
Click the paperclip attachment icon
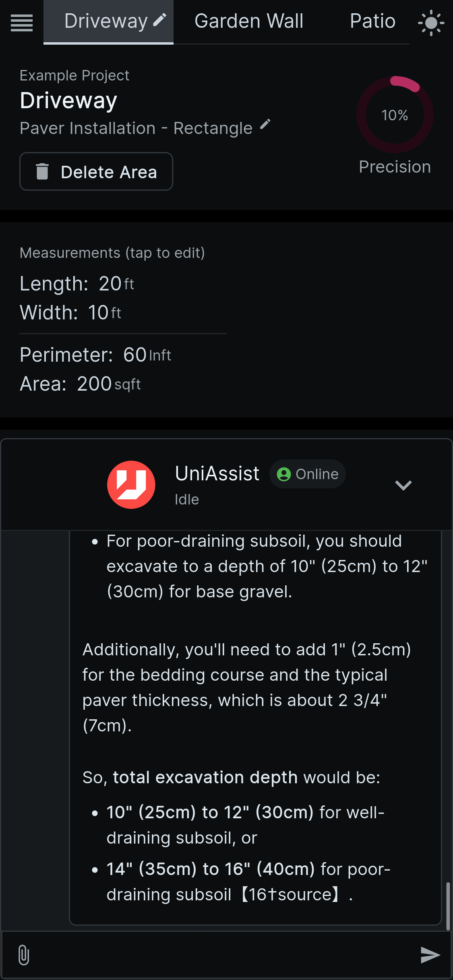pyautogui.click(x=24, y=955)
